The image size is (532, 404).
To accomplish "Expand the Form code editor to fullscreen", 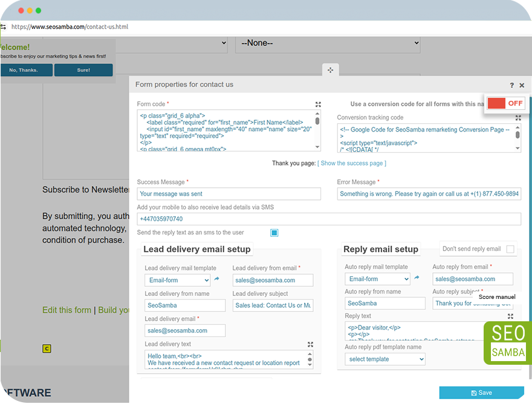I will pos(318,104).
